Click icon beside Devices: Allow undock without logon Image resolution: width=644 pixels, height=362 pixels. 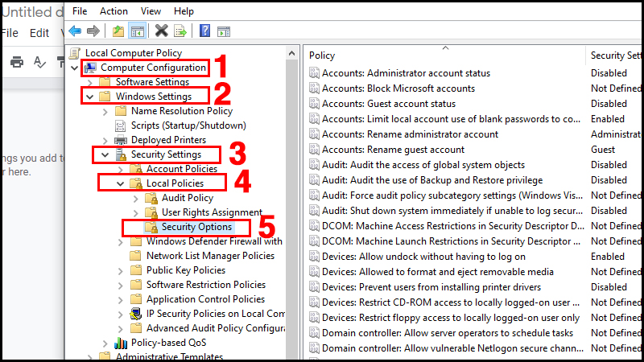[x=314, y=257]
